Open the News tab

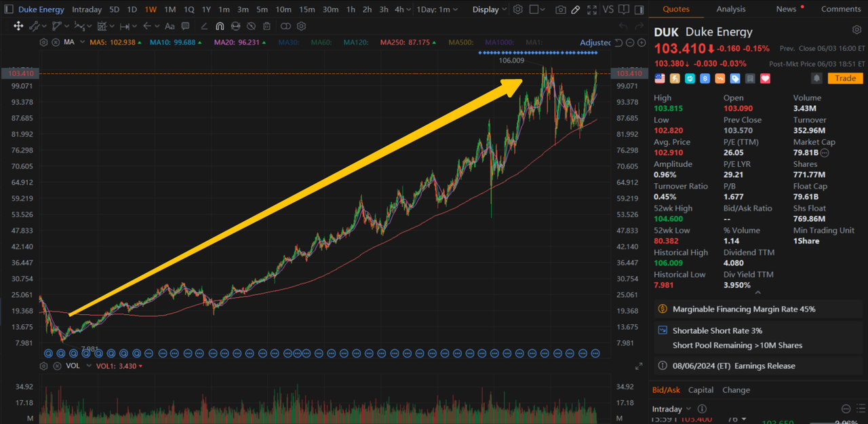pos(787,9)
